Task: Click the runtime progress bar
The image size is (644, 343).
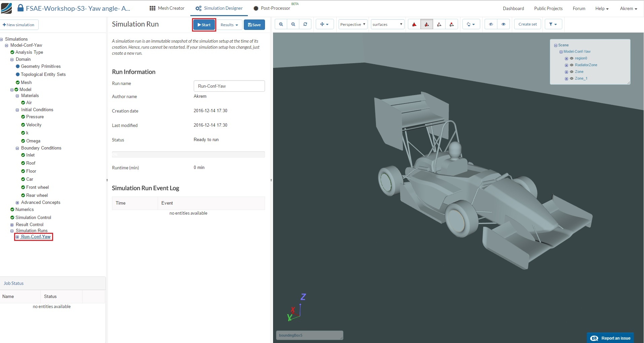Action: [188, 155]
